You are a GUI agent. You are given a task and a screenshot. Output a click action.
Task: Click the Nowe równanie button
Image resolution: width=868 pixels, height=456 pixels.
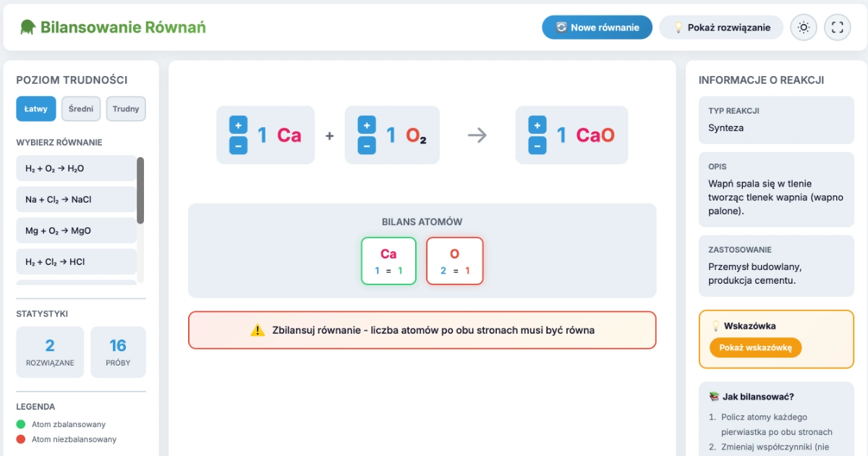[x=597, y=28]
